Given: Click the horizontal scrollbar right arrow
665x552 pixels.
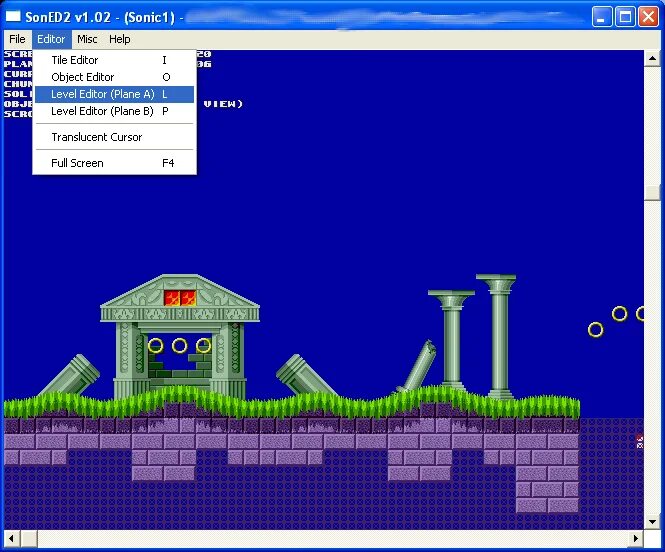Looking at the screenshot, I should (636, 538).
